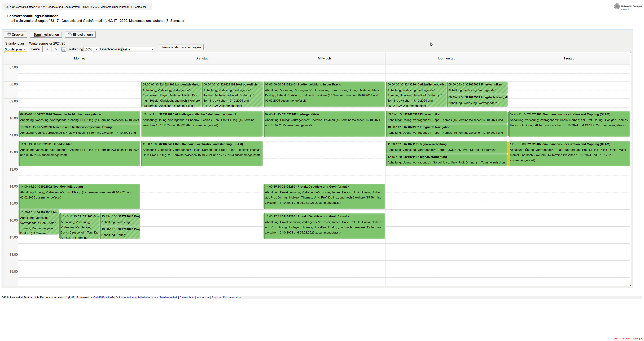Open Monday 15:45 event 327781010

120,219
